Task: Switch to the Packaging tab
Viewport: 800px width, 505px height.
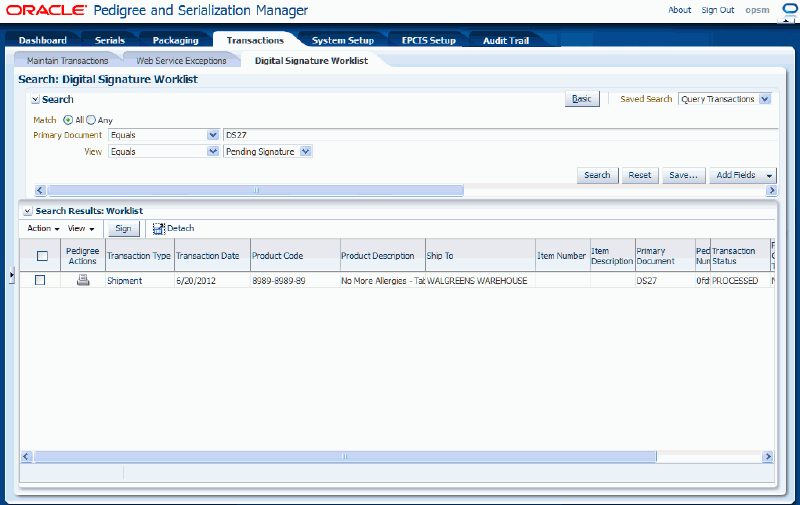Action: [x=176, y=40]
